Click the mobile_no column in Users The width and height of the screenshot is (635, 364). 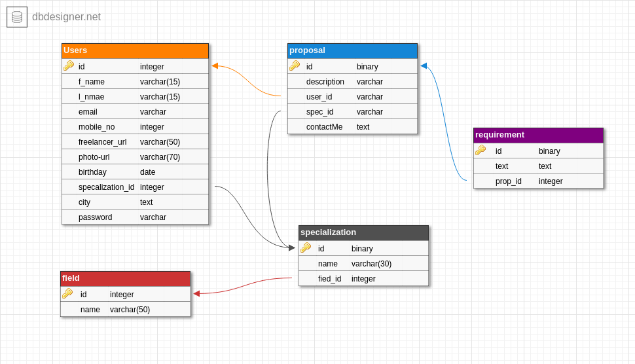pyautogui.click(x=136, y=127)
